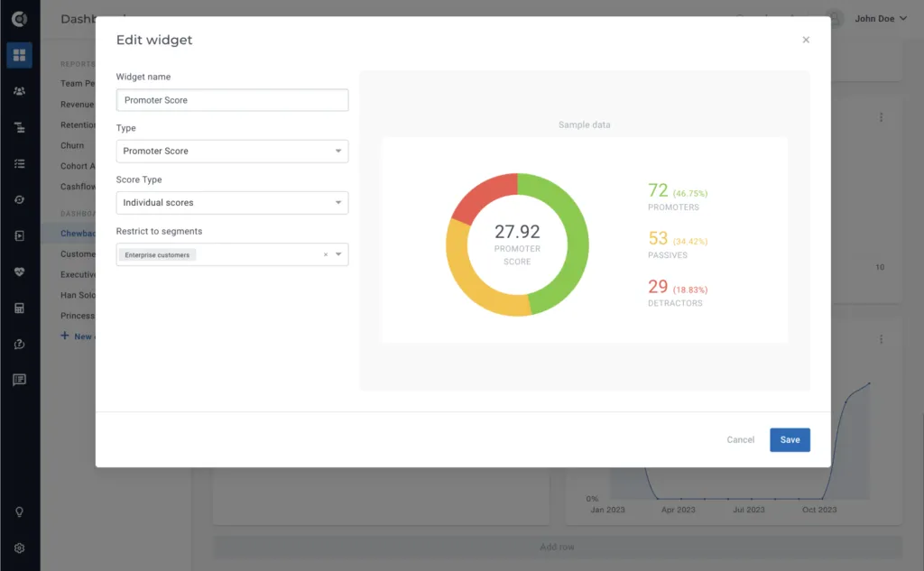
Task: Select the Enterprise customers segment tag
Action: click(157, 254)
